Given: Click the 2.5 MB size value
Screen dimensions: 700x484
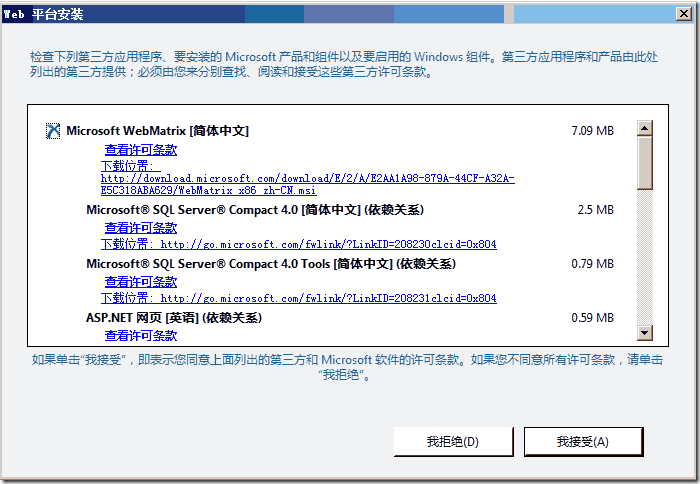Looking at the screenshot, I should (596, 210).
